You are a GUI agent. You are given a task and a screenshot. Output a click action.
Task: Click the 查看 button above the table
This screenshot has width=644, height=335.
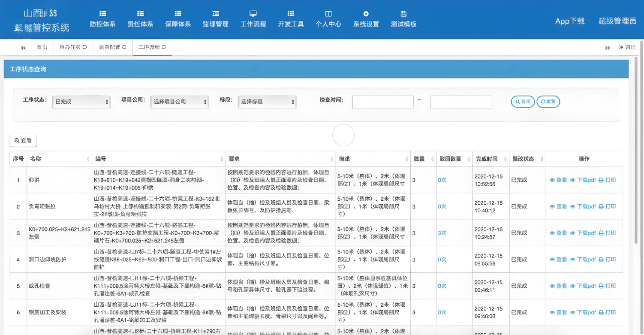23,140
